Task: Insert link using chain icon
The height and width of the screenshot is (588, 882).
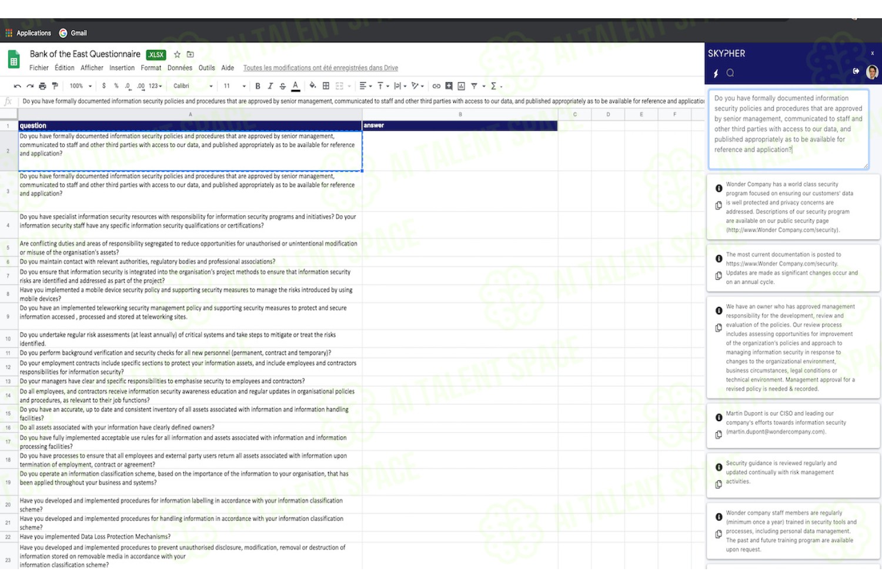Action: point(436,86)
